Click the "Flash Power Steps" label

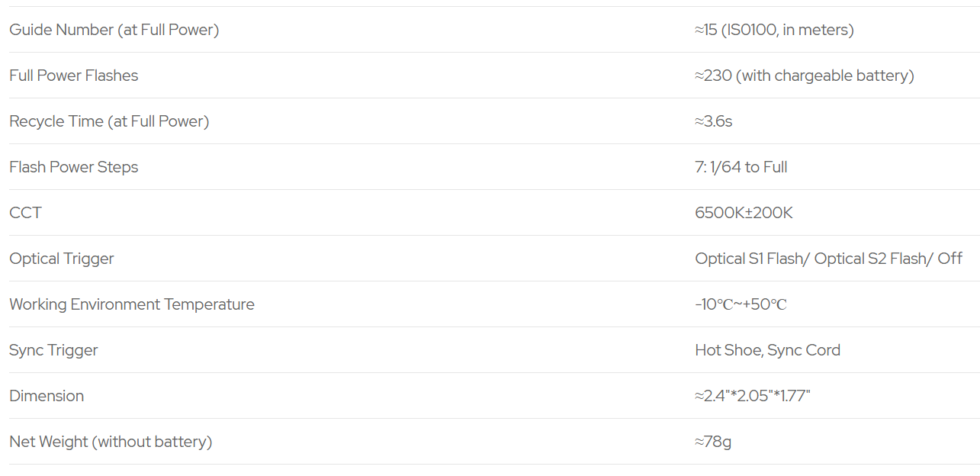pyautogui.click(x=74, y=167)
